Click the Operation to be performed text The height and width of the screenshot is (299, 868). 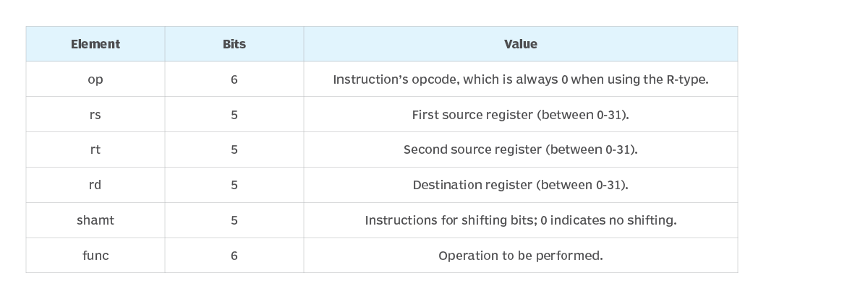tap(520, 256)
